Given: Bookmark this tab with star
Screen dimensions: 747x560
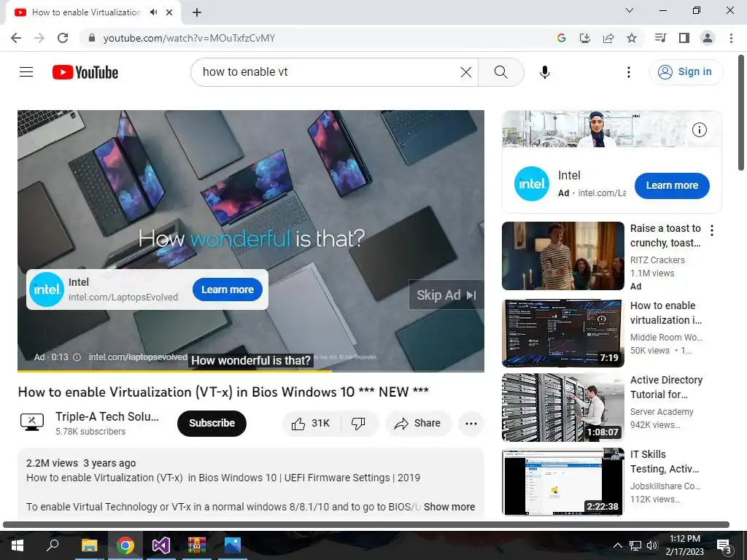Looking at the screenshot, I should [x=632, y=38].
